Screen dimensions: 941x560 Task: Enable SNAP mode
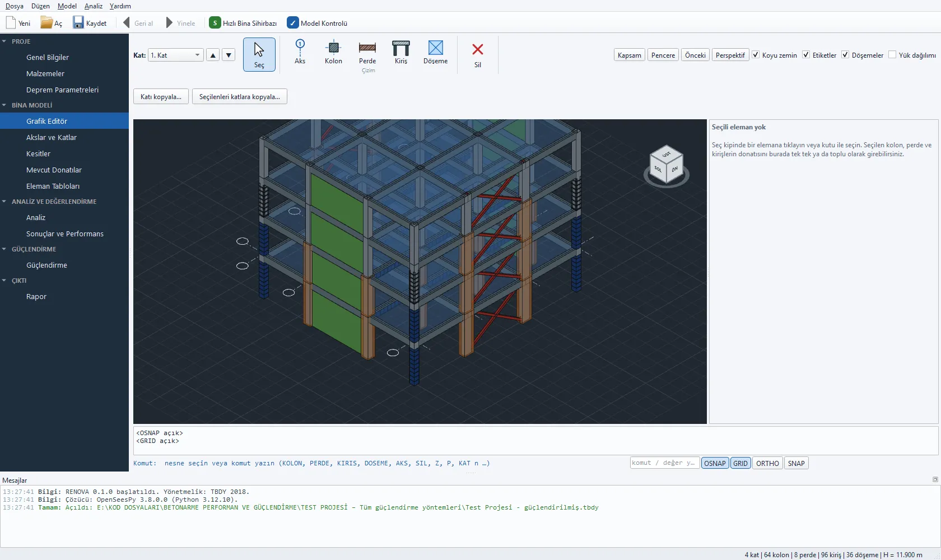[796, 463]
